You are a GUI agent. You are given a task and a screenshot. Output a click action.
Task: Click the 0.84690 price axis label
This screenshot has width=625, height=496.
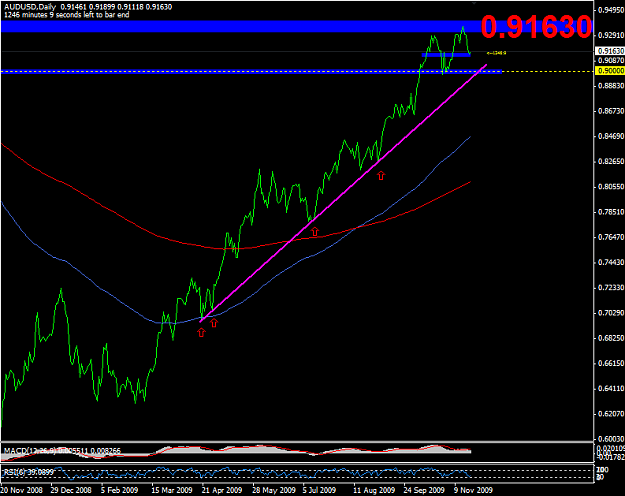[x=611, y=136]
